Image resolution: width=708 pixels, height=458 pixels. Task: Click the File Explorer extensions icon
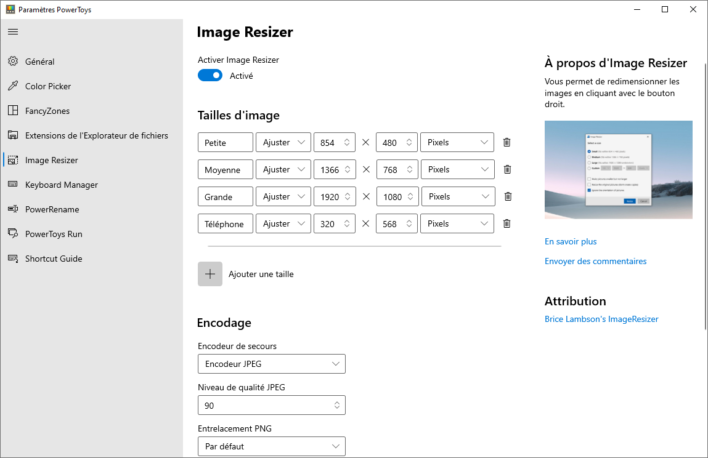[13, 135]
